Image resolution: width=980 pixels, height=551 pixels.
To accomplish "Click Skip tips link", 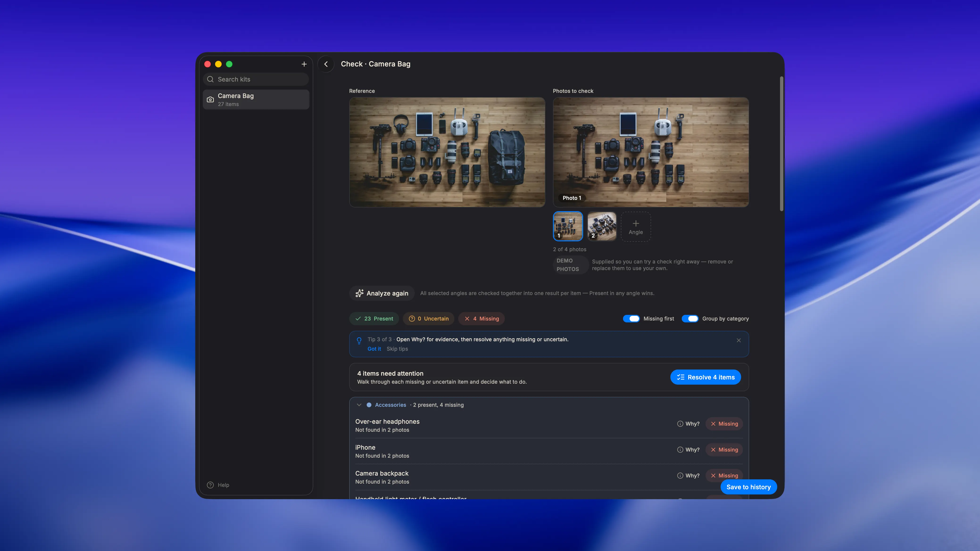I will point(397,349).
